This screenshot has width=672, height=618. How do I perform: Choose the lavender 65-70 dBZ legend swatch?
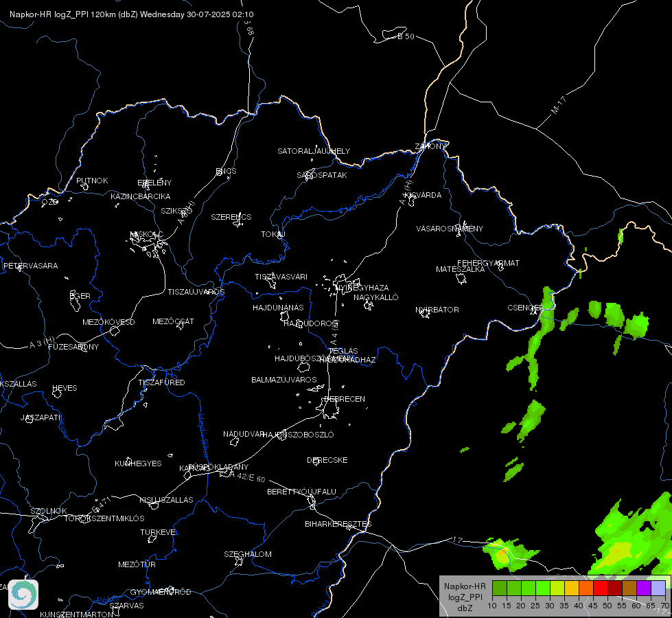click(658, 588)
